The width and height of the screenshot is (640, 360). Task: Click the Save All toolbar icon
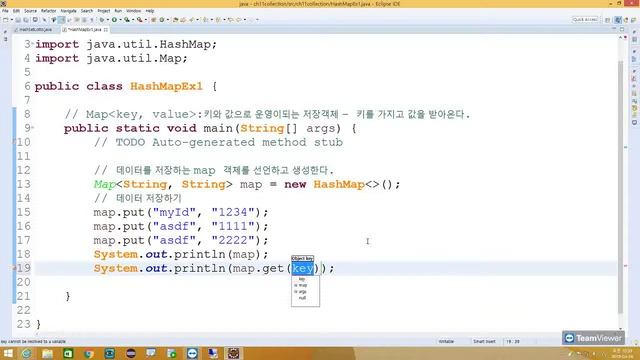click(26, 20)
